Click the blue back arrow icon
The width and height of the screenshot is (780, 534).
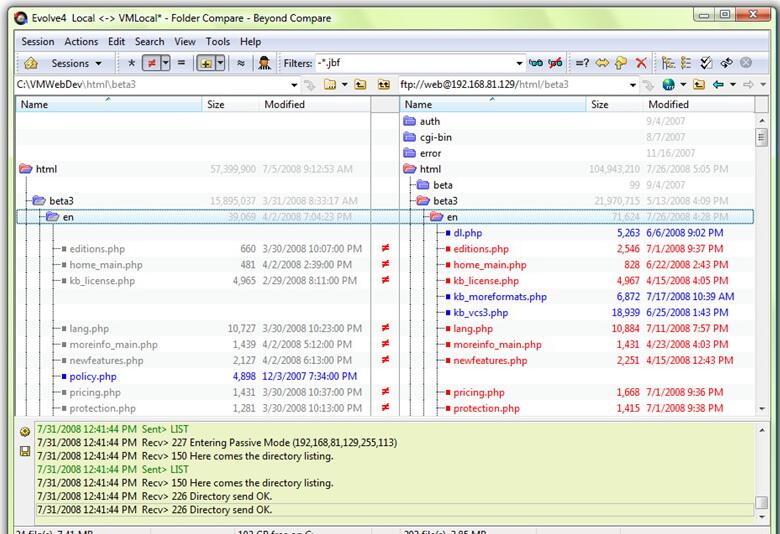718,85
